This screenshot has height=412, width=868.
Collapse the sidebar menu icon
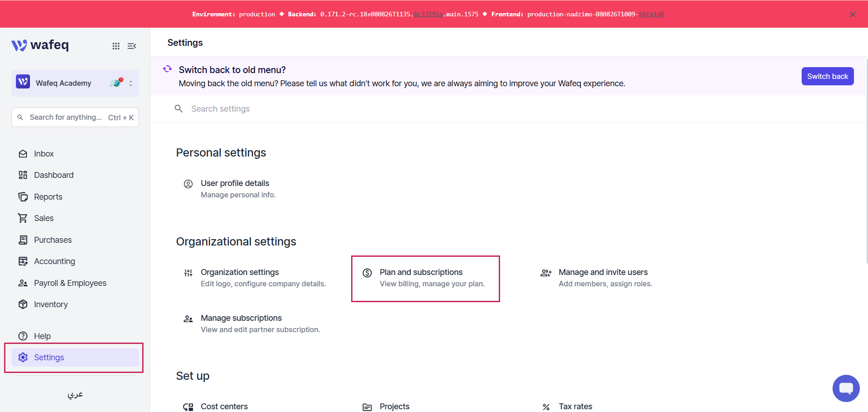click(x=132, y=46)
